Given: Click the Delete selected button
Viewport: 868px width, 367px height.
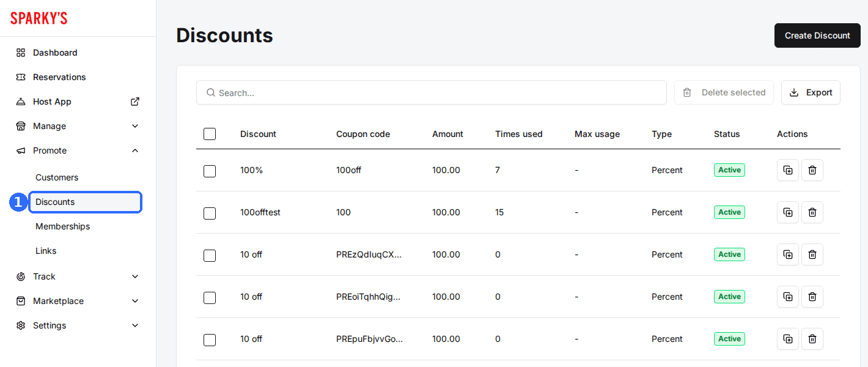Looking at the screenshot, I should tap(724, 92).
